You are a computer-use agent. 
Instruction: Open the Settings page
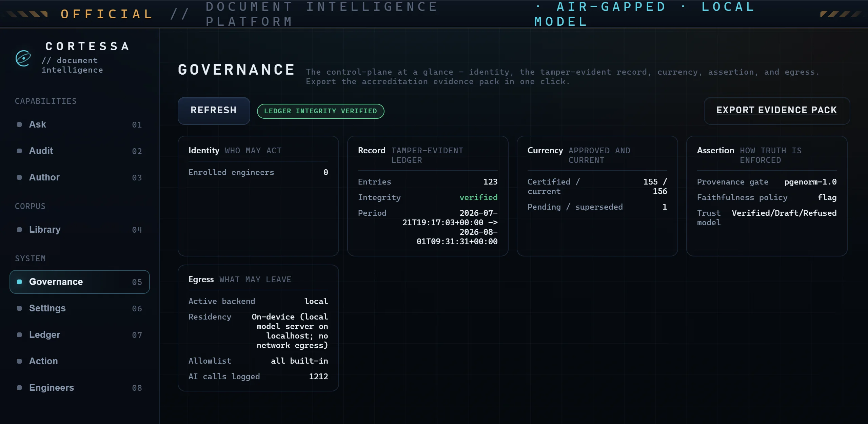[80, 308]
